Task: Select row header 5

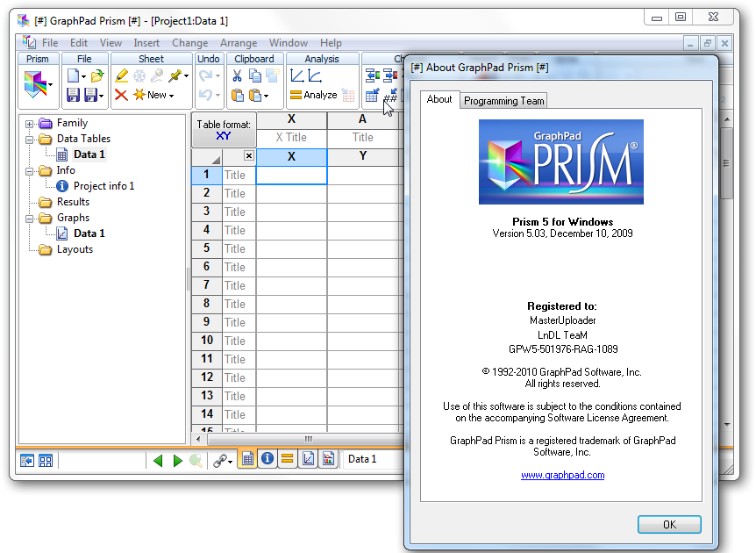Action: pyautogui.click(x=207, y=248)
